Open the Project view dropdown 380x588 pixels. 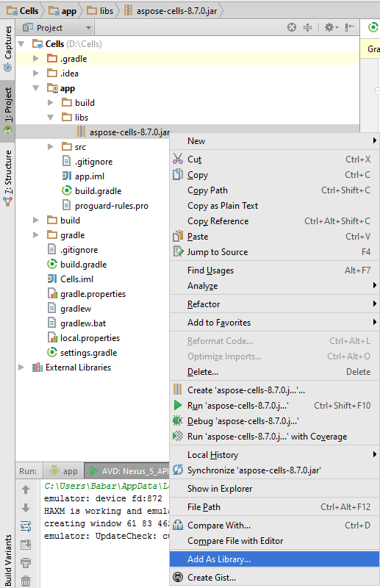[57, 28]
